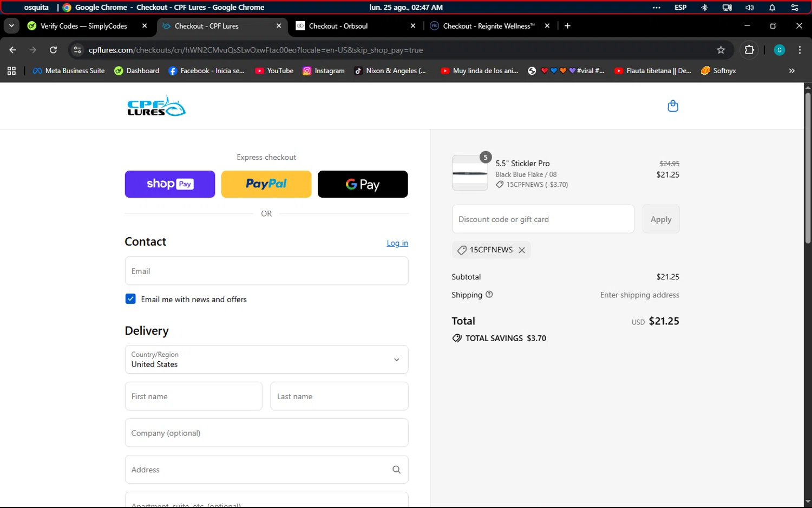This screenshot has width=812, height=508.
Task: Open the Bluetooth tray icon
Action: (704, 8)
